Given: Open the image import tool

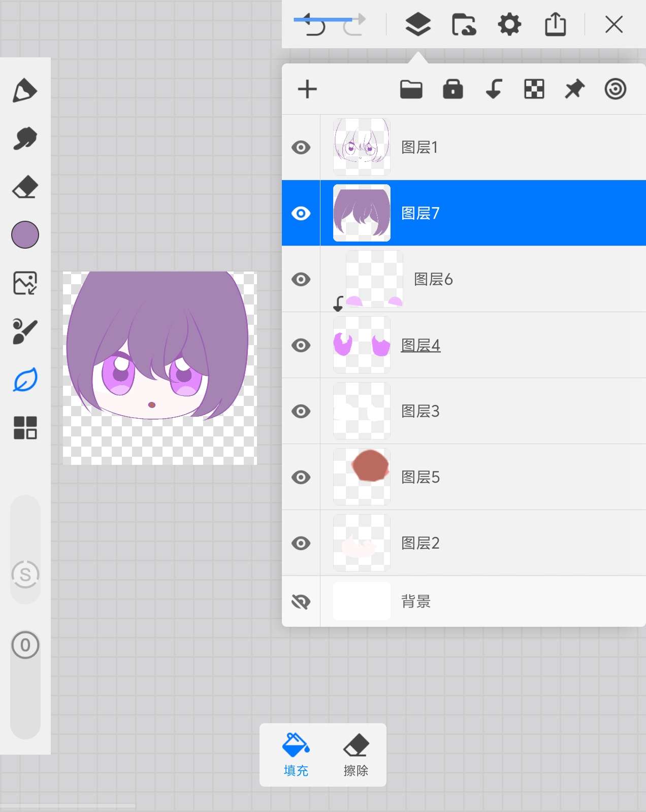Looking at the screenshot, I should pos(25,283).
